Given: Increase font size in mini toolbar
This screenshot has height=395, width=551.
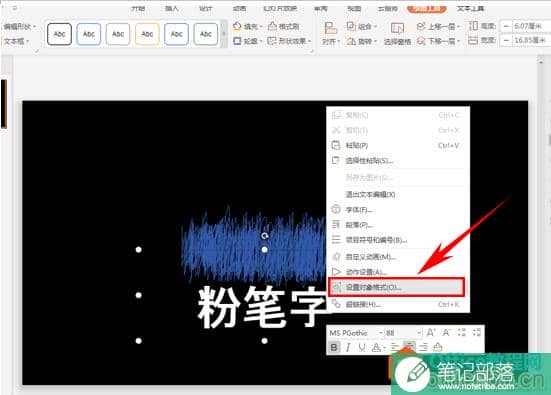Looking at the screenshot, I should (x=431, y=332).
